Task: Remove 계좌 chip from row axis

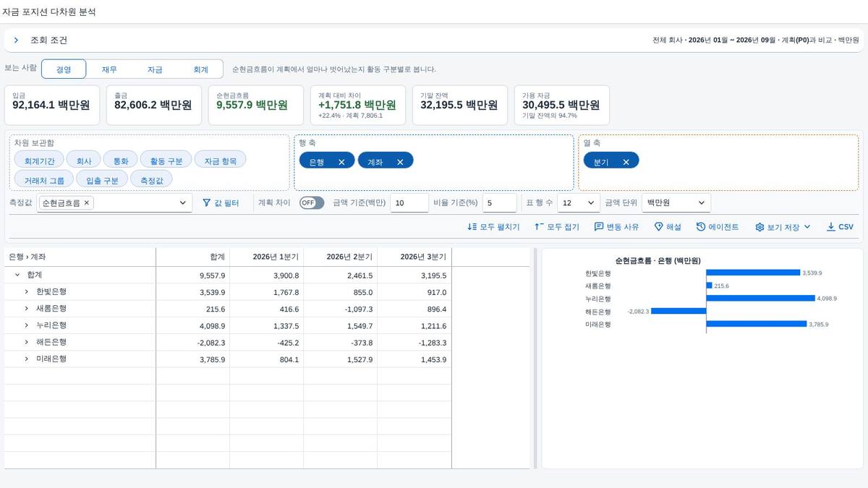Action: click(x=400, y=162)
